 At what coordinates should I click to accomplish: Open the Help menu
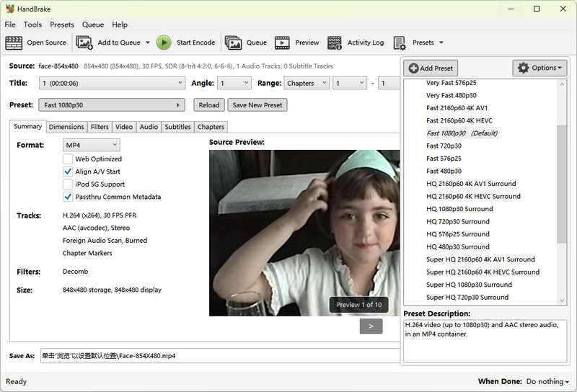(120, 24)
